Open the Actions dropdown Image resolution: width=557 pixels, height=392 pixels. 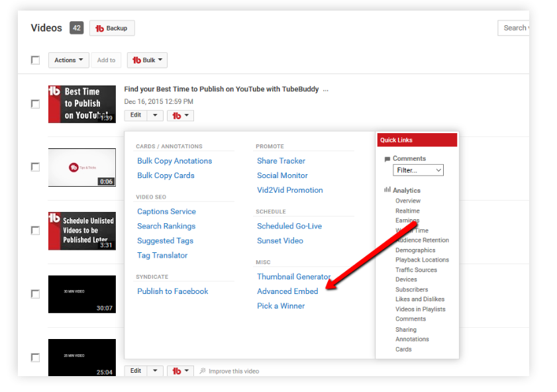click(x=68, y=60)
